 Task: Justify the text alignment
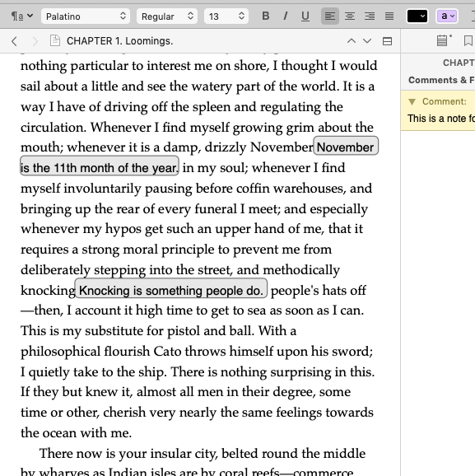pos(389,16)
